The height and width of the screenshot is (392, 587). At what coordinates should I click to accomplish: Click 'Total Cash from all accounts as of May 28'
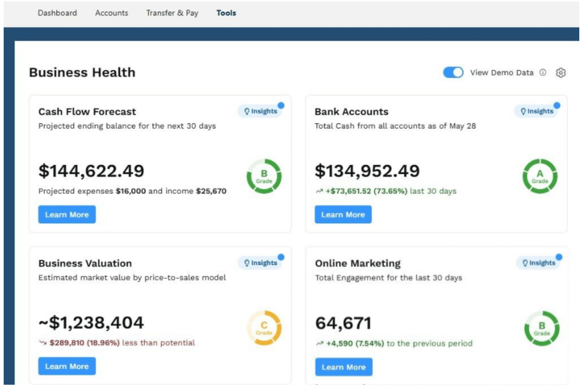coord(395,126)
